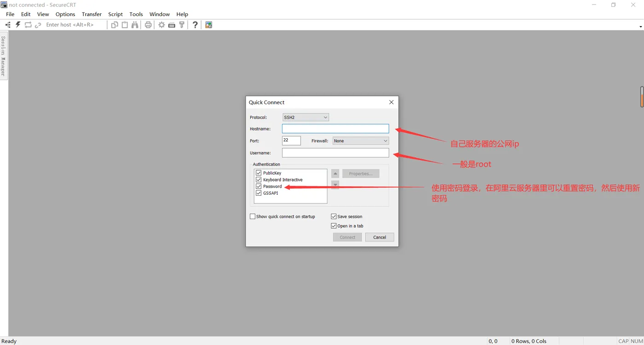Viewport: 644px width, 345px height.
Task: Toggle the Save session checkbox
Action: click(x=334, y=216)
